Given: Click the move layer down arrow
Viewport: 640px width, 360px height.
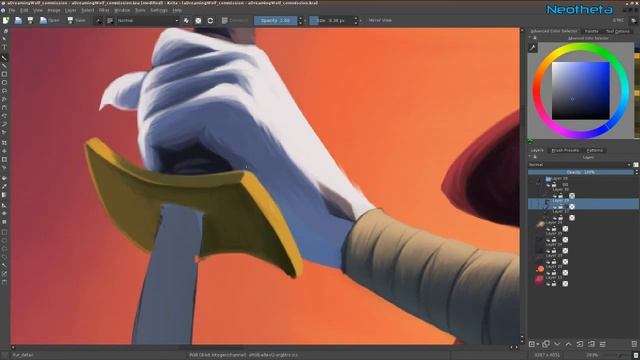Looking at the screenshot, I should click(x=558, y=344).
